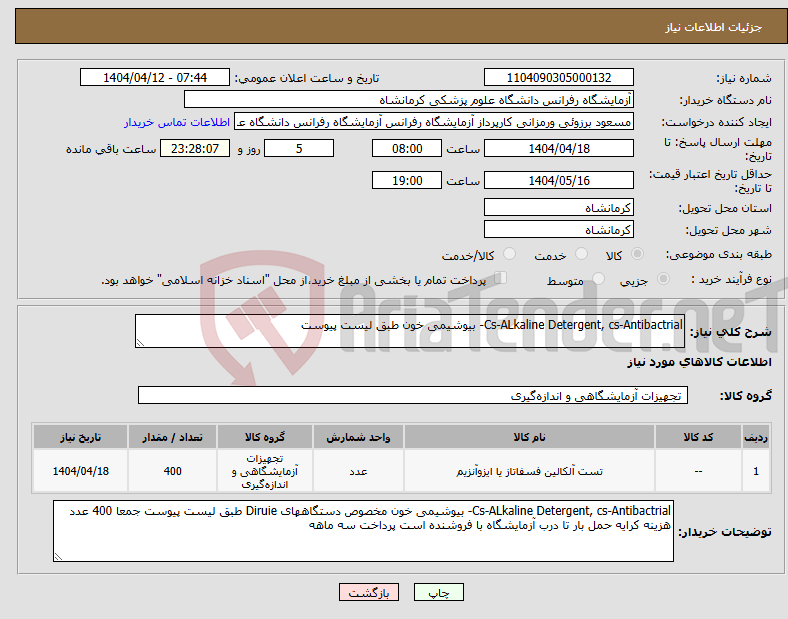The image size is (788, 619).
Task: Click the response deadline time 08:00 field
Action: click(407, 148)
